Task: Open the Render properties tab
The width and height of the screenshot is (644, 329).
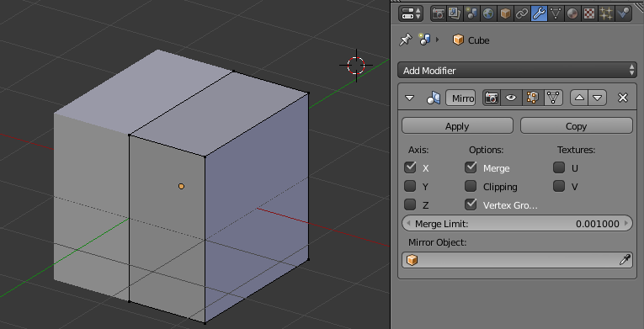Action: [439, 13]
